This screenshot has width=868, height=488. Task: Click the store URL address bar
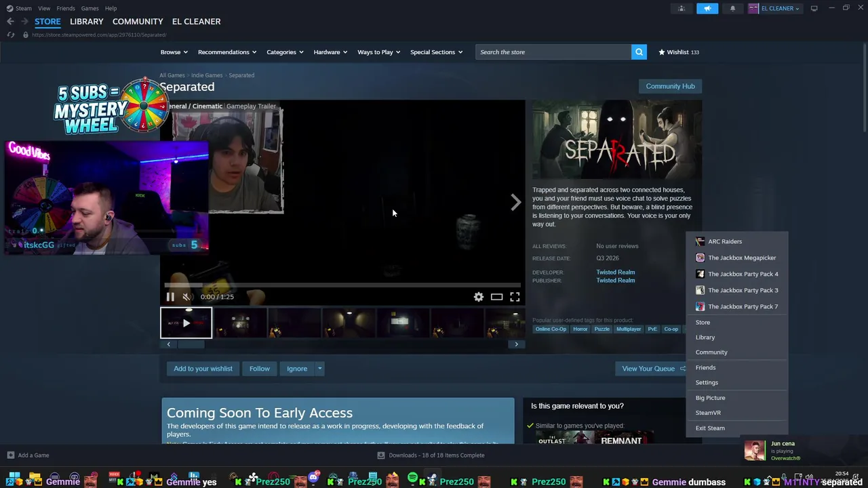(99, 35)
